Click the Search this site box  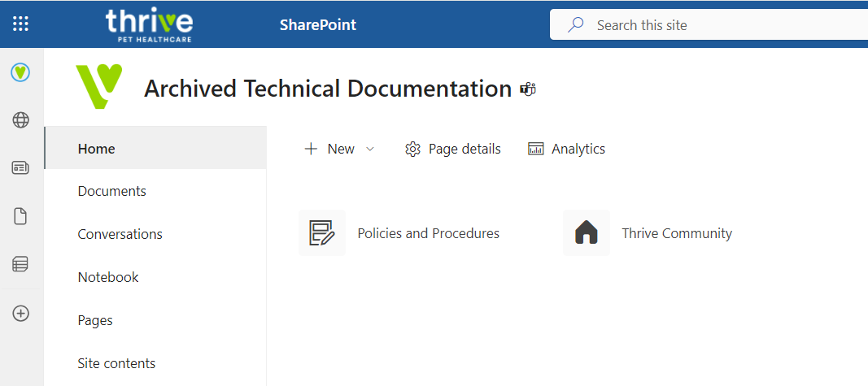[x=716, y=25]
